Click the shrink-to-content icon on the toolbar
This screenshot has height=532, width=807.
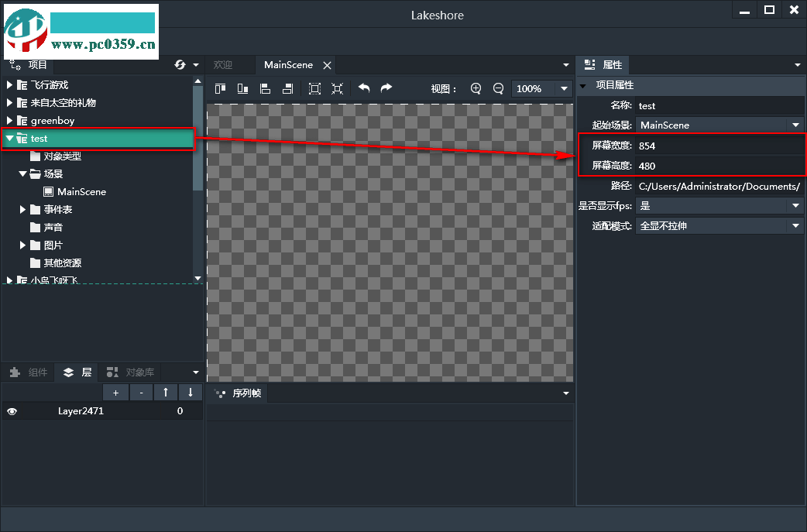click(337, 88)
